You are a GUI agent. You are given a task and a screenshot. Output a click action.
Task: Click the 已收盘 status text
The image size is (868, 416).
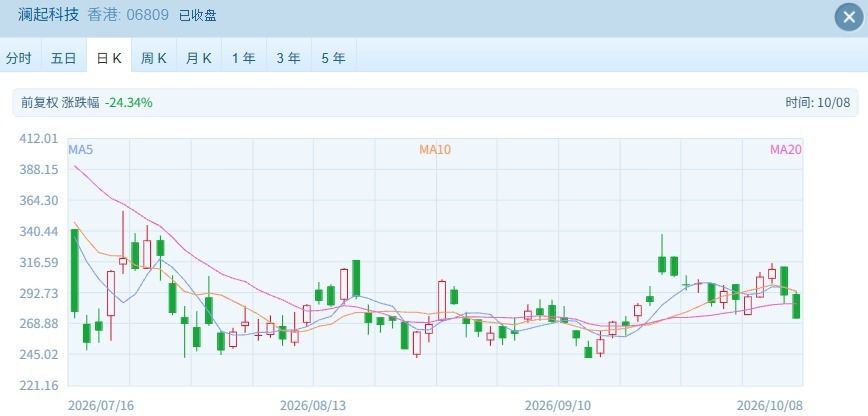tap(198, 16)
